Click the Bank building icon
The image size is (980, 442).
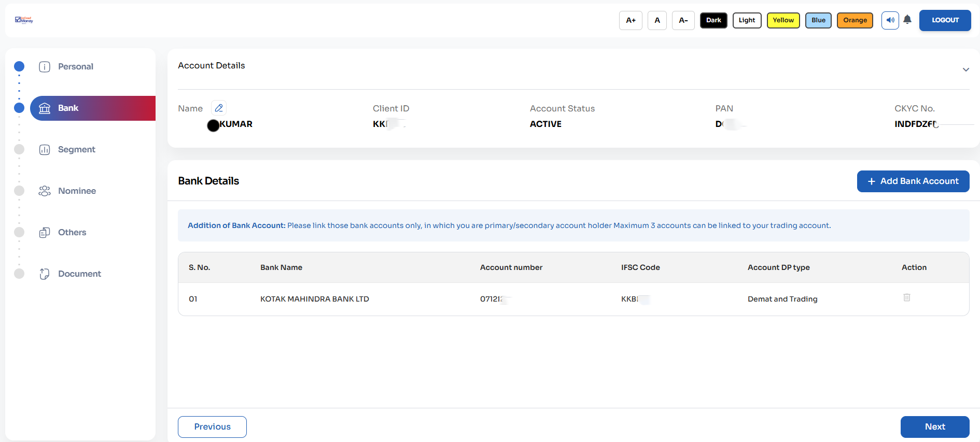(45, 108)
